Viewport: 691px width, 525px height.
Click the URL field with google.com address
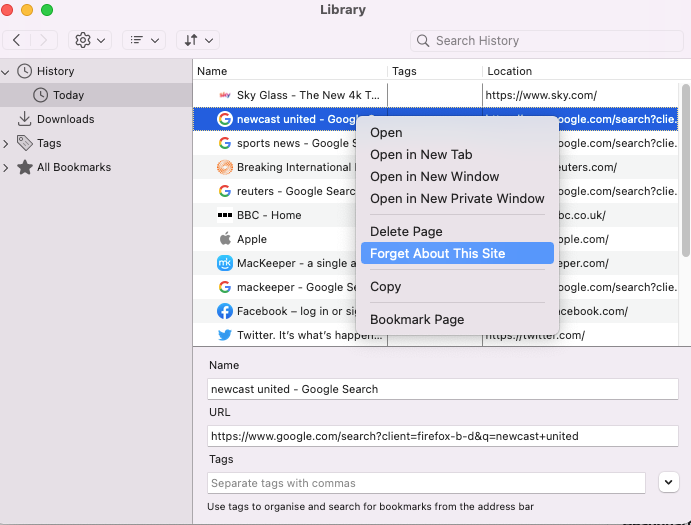coord(442,436)
